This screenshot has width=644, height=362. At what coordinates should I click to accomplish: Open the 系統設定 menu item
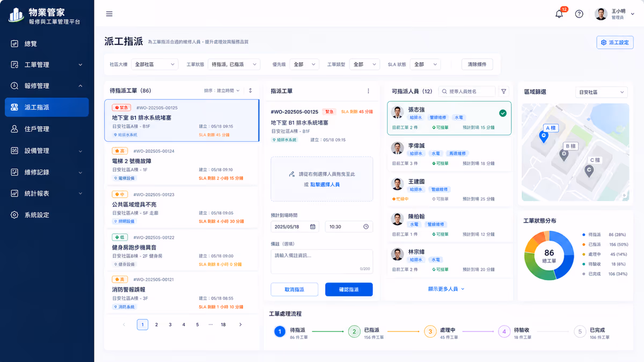47,215
